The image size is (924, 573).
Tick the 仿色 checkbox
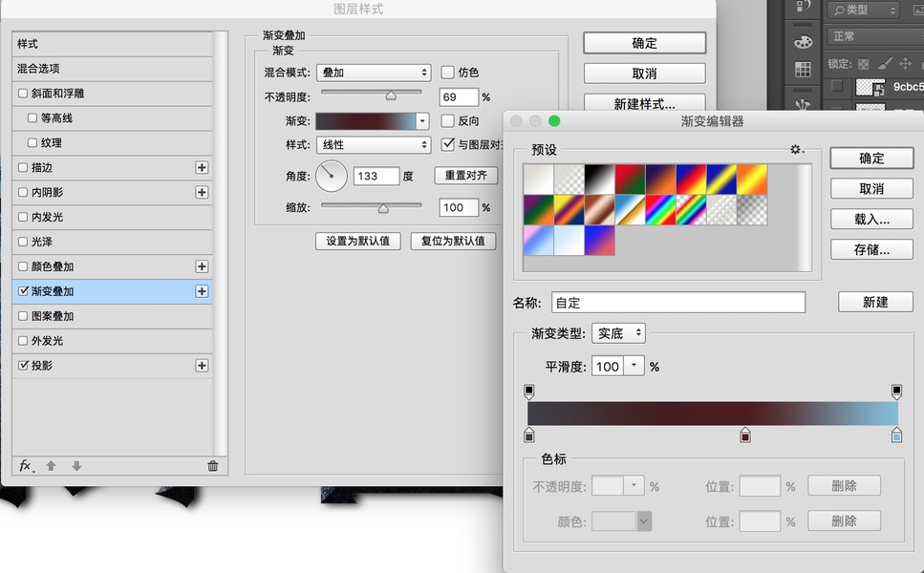click(447, 73)
